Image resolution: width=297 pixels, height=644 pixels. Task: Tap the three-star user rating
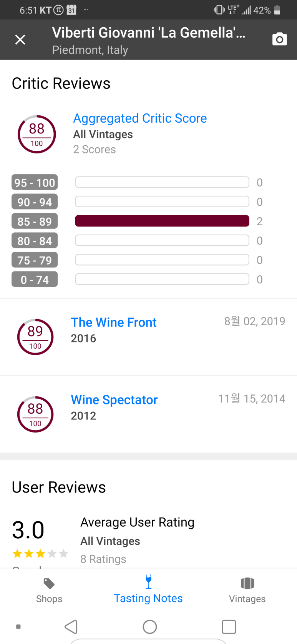[x=40, y=554]
